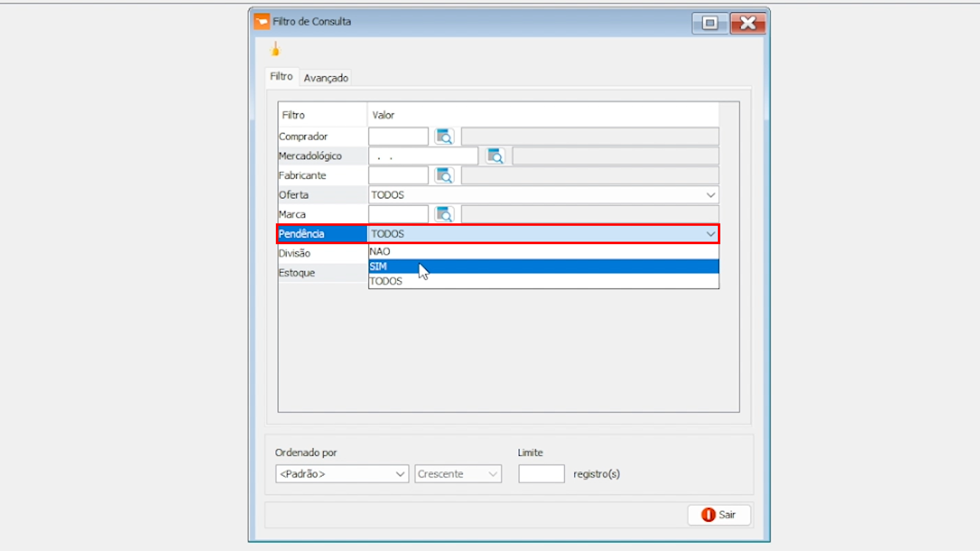Close the Filtro de Consulta dialog
This screenshot has width=980, height=551.
[x=747, y=23]
